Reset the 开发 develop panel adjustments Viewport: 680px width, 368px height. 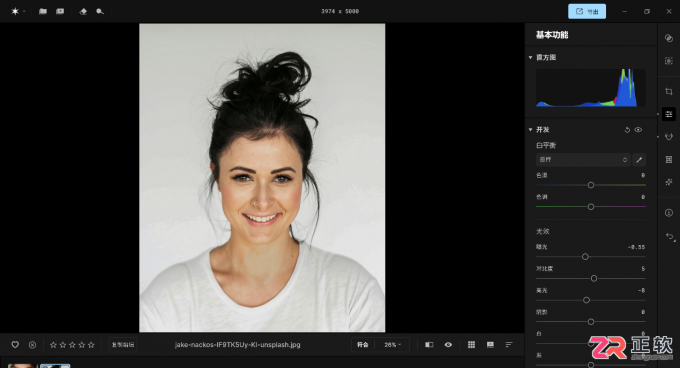pos(627,130)
